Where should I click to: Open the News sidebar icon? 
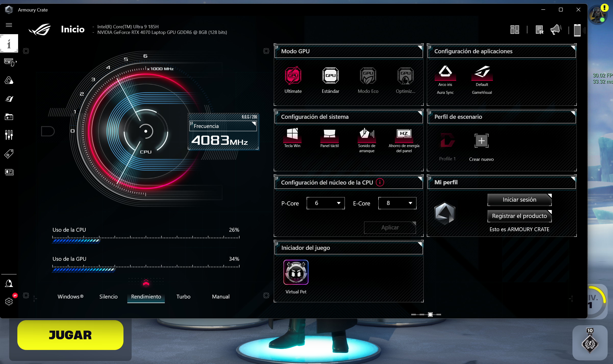(9, 172)
